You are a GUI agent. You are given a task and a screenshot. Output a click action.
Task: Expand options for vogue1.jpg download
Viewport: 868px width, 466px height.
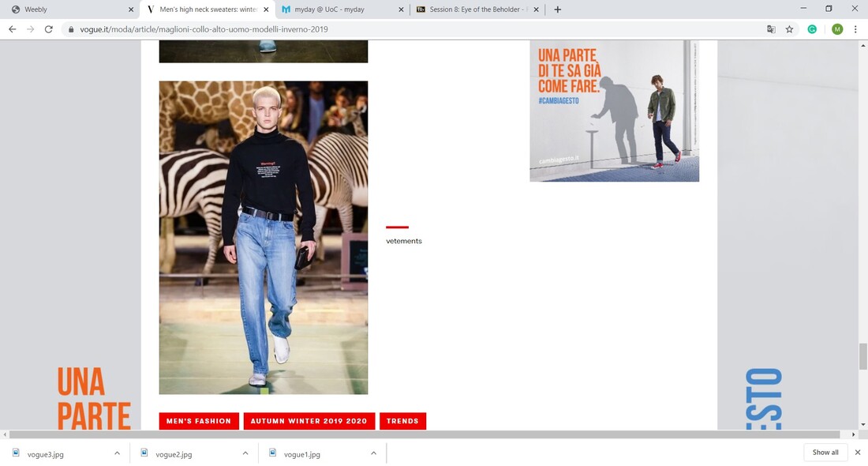[374, 453]
